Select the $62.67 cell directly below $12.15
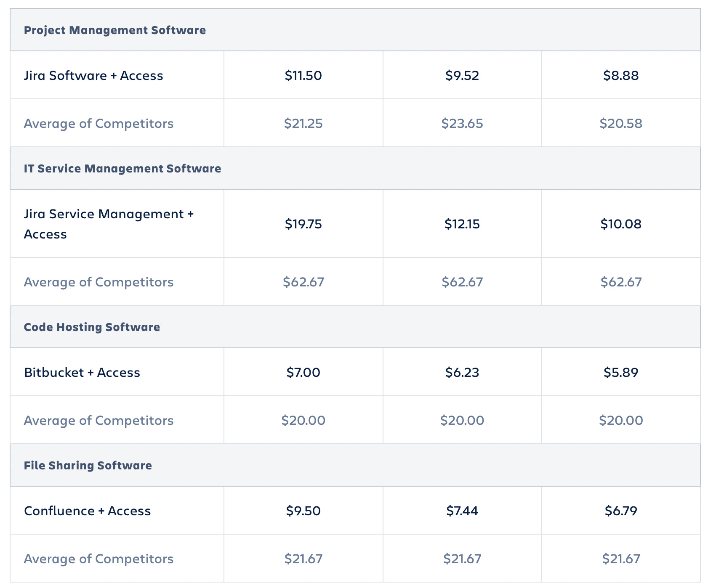 tap(462, 282)
